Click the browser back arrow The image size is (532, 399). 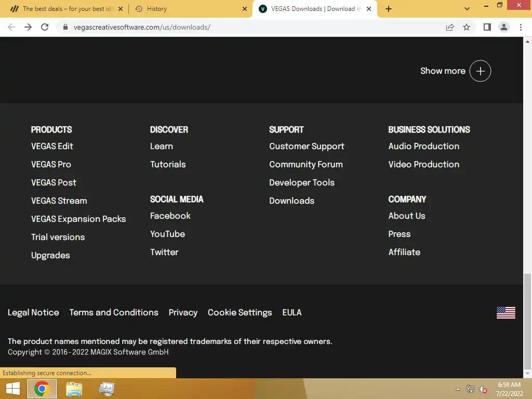[11, 27]
